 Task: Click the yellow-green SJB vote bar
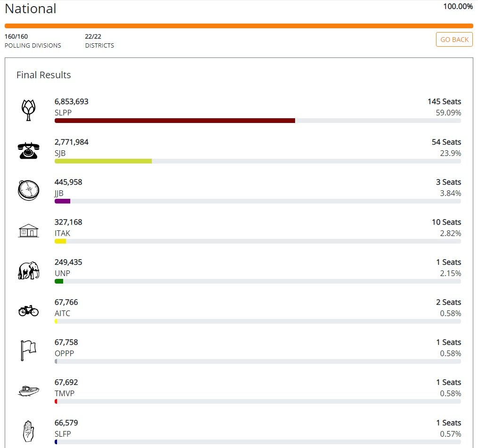coord(103,161)
